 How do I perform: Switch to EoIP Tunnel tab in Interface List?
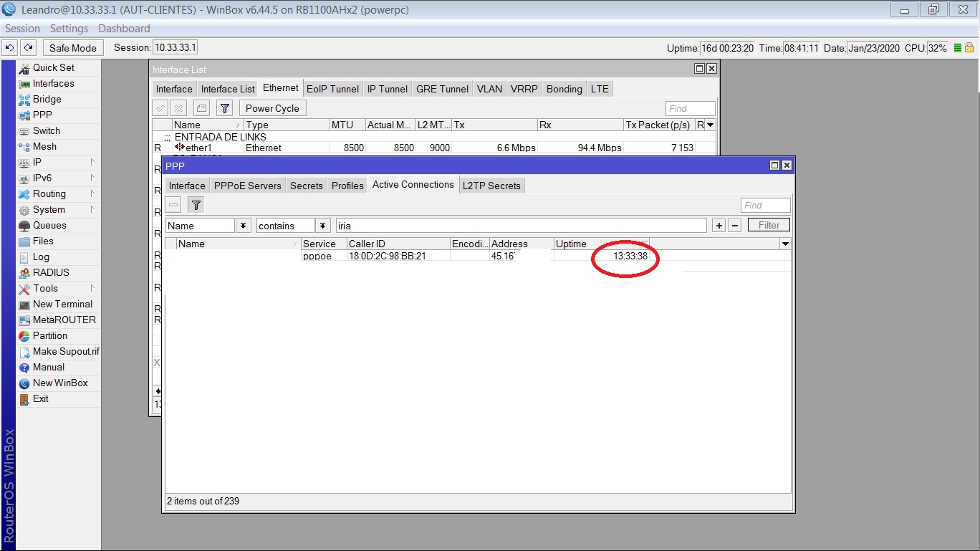click(333, 89)
